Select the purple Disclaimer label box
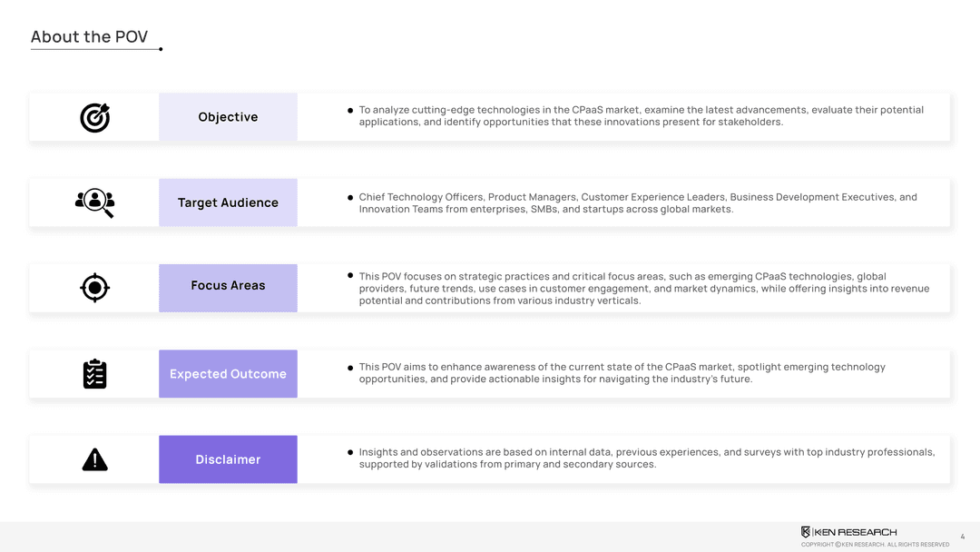 (228, 459)
